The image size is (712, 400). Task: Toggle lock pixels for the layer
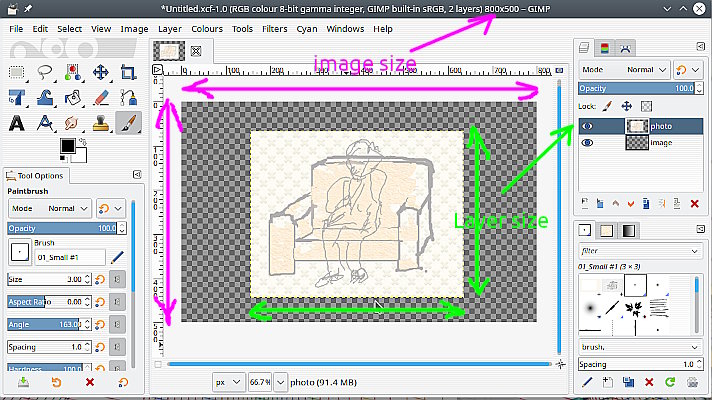pos(608,106)
